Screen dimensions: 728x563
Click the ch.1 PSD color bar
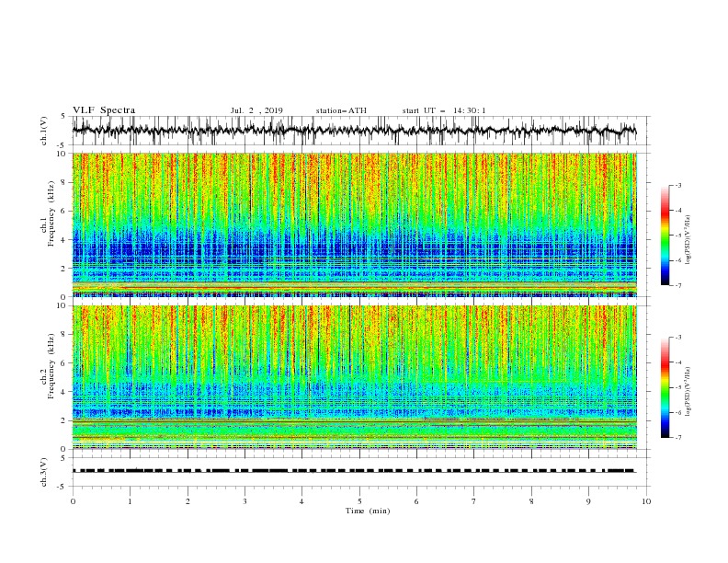(665, 236)
